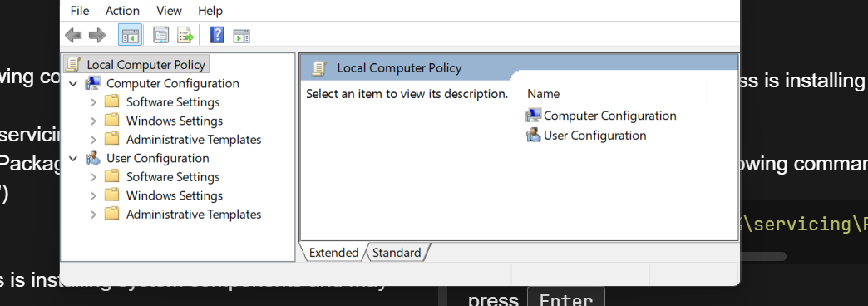This screenshot has height=306, width=868.
Task: Select Computer Configuration in the Name list
Action: pyautogui.click(x=600, y=116)
